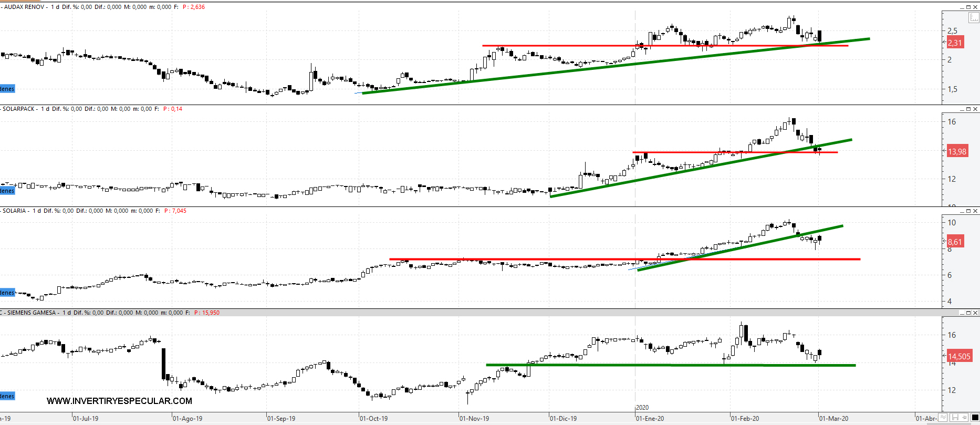
Task: Click the 2,31 price tag on AUDAX axis
Action: [955, 43]
